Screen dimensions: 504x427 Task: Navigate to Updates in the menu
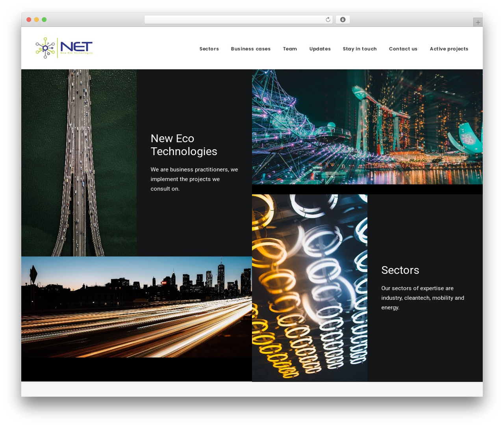click(x=320, y=49)
